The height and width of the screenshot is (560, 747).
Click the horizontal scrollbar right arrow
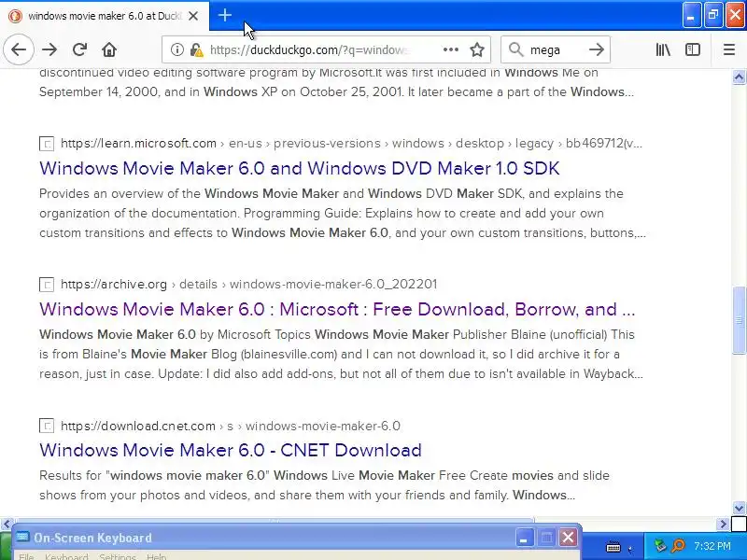click(723, 525)
